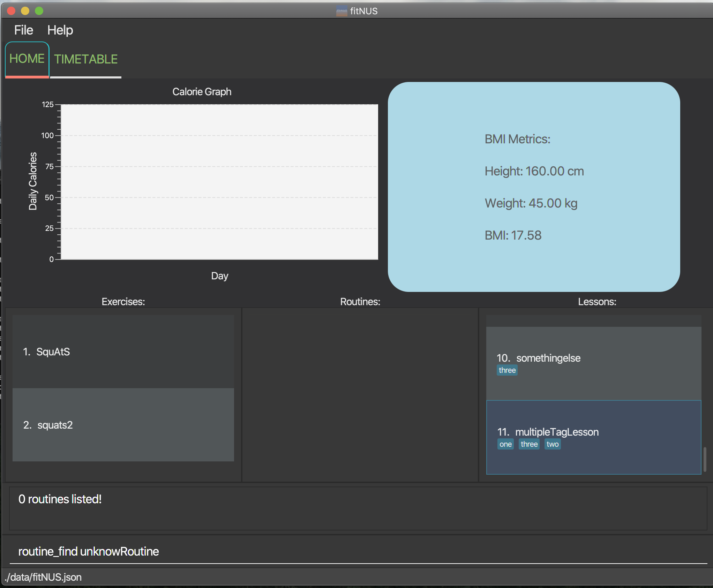Click the 'one' tag on multipleTagLesson

pos(505,444)
